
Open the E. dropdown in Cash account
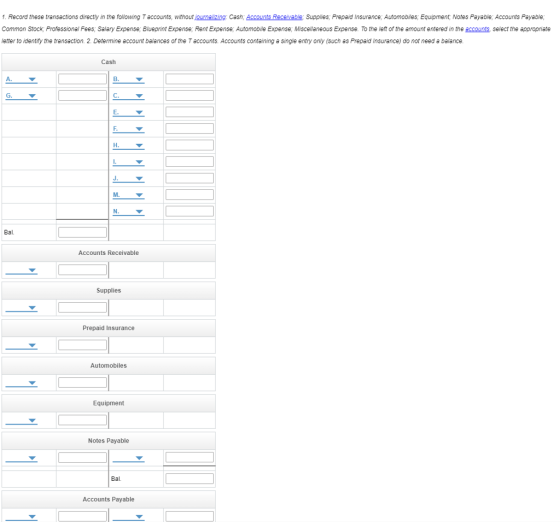click(x=129, y=112)
